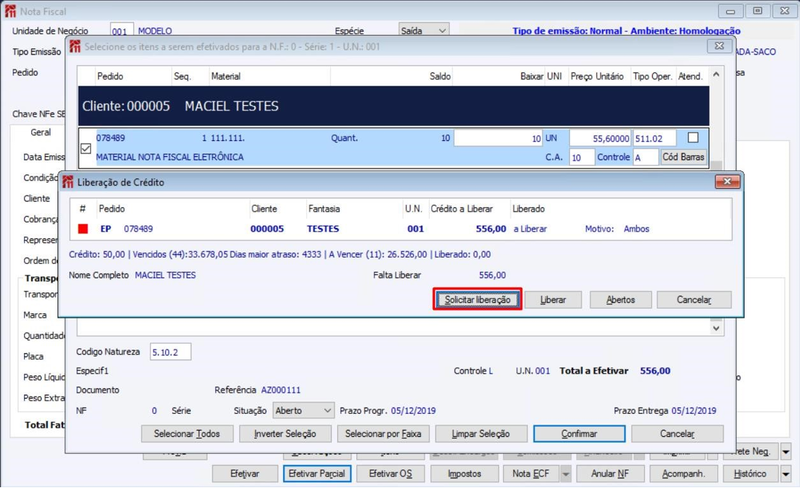Click the Codigo Natureza field

[170, 352]
